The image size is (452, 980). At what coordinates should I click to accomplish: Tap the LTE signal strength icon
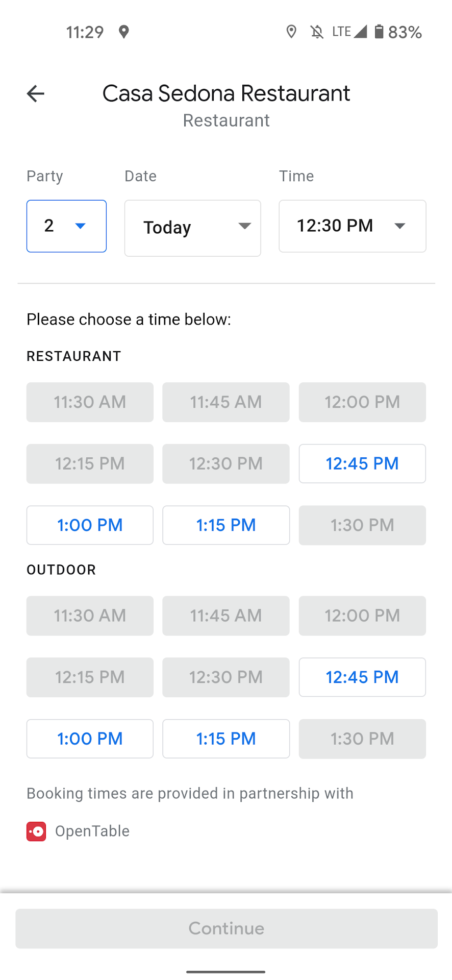click(360, 32)
